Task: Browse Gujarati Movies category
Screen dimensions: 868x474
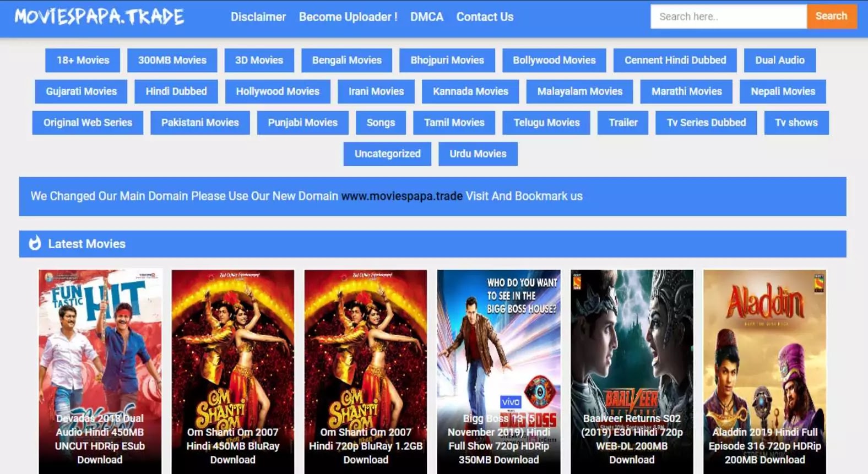Action: [81, 91]
